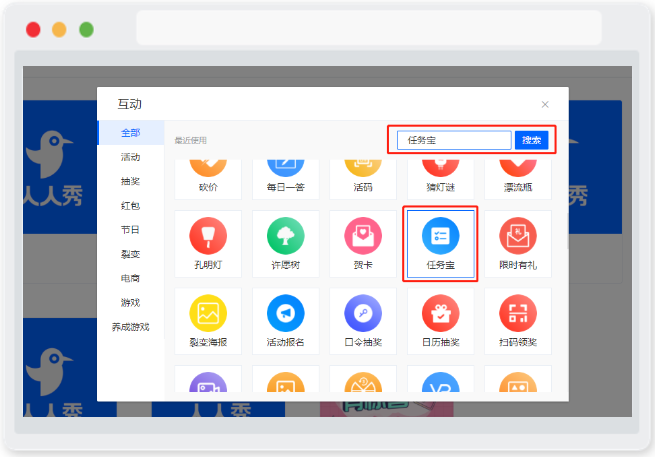The image size is (655, 457).
Task: Open the 裂变 category tab
Action: (130, 254)
